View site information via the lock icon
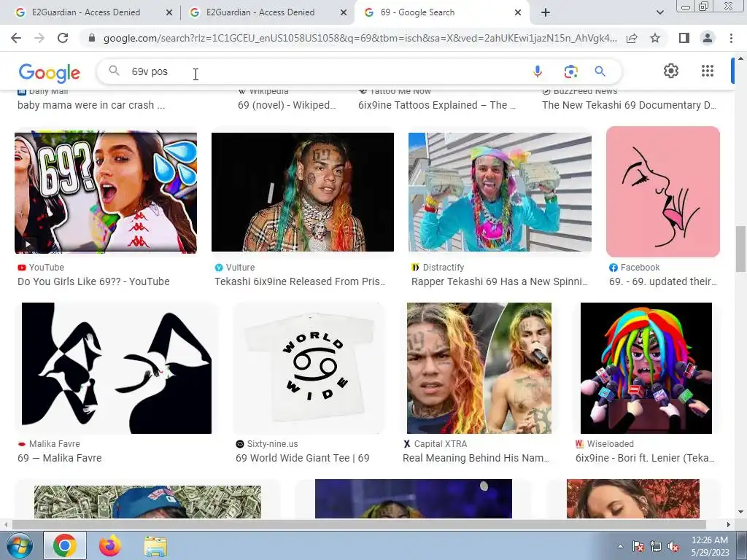 click(x=92, y=38)
